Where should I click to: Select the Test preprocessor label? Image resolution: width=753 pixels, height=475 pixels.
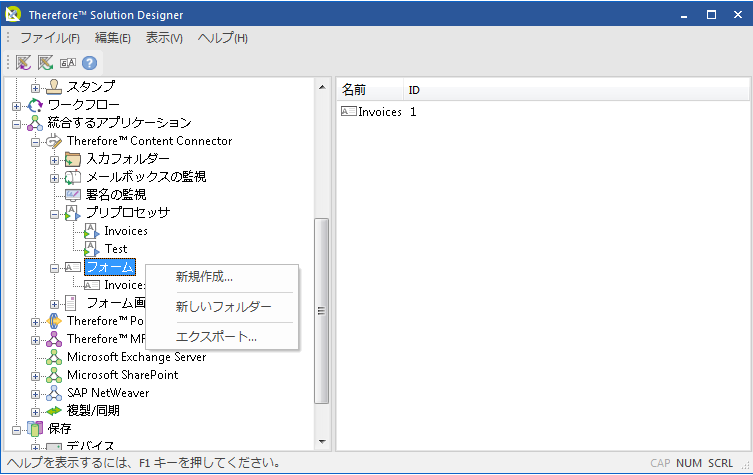116,249
